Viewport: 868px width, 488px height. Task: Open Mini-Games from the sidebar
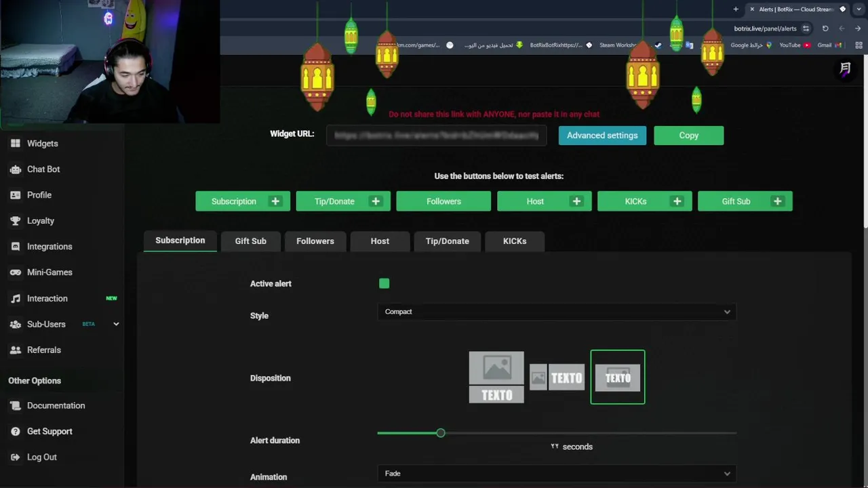pos(50,272)
